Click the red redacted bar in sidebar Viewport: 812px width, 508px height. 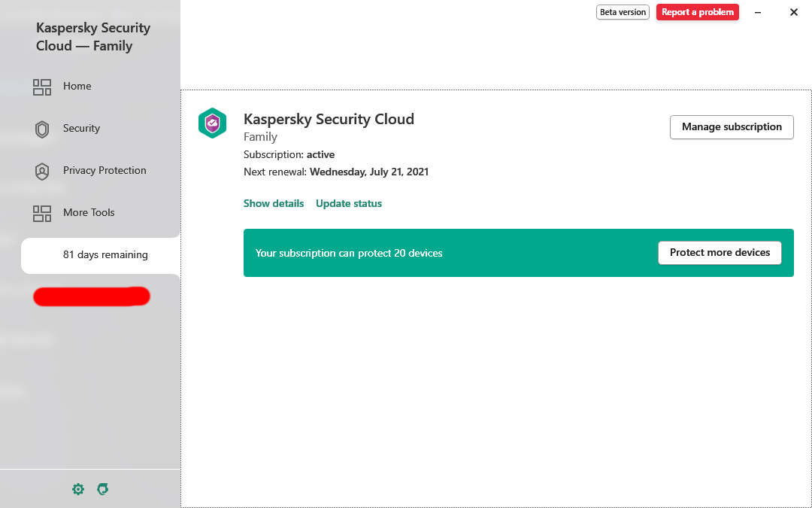pos(92,297)
